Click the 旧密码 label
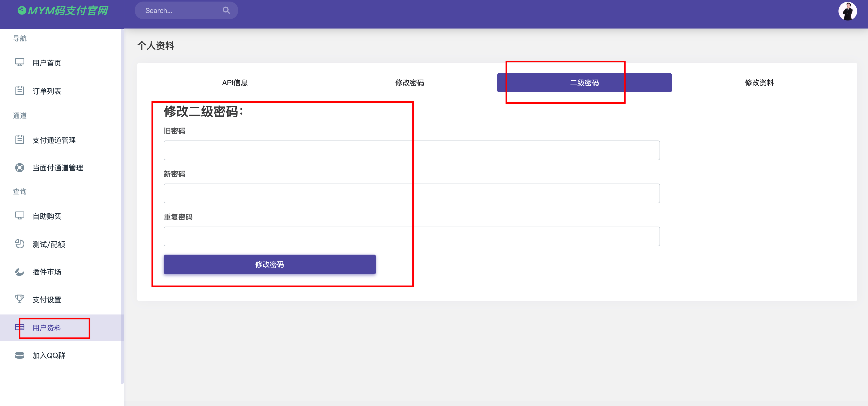The width and height of the screenshot is (868, 406). tap(174, 131)
